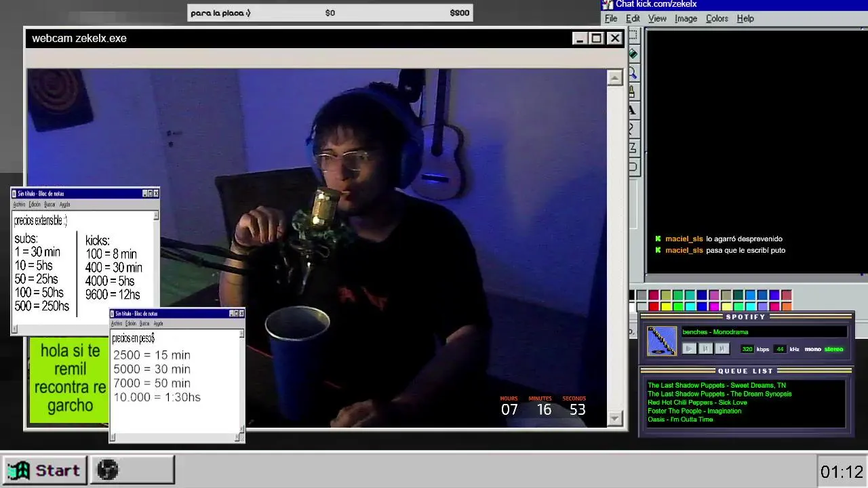Click chat username maciel_sls on first message
Viewport: 868px width, 488px height.
coord(684,239)
